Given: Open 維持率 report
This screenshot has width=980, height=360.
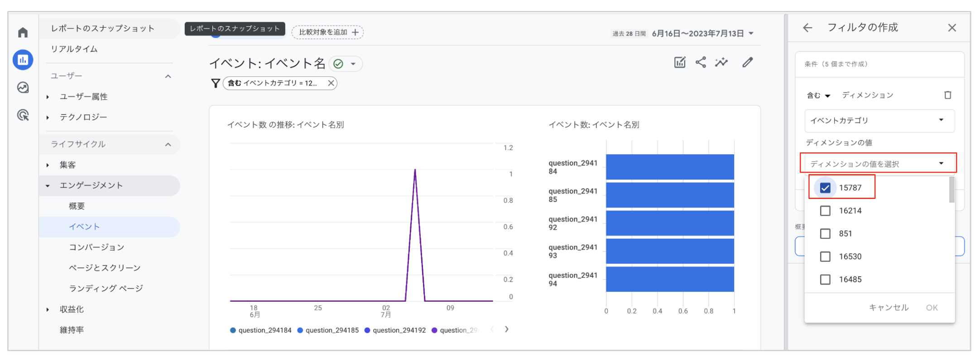Looking at the screenshot, I should 72,330.
